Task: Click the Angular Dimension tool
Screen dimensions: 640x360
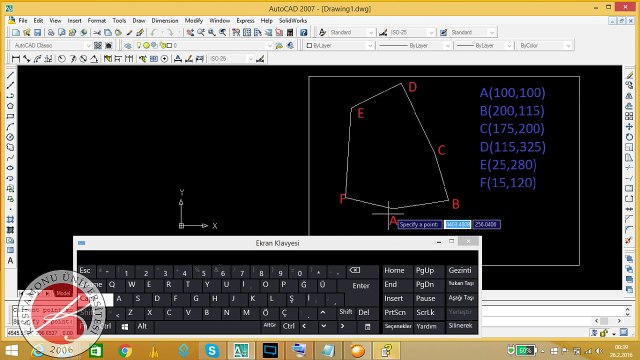Action: (x=94, y=59)
